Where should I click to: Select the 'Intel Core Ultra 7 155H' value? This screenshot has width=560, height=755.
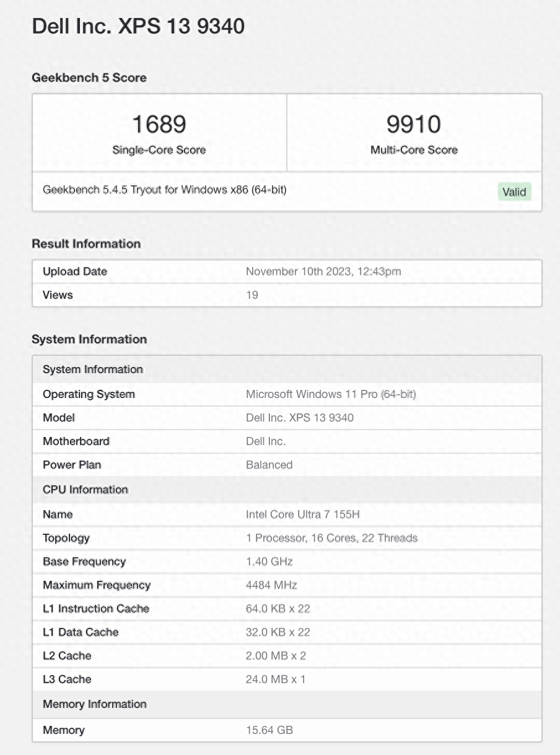[302, 514]
